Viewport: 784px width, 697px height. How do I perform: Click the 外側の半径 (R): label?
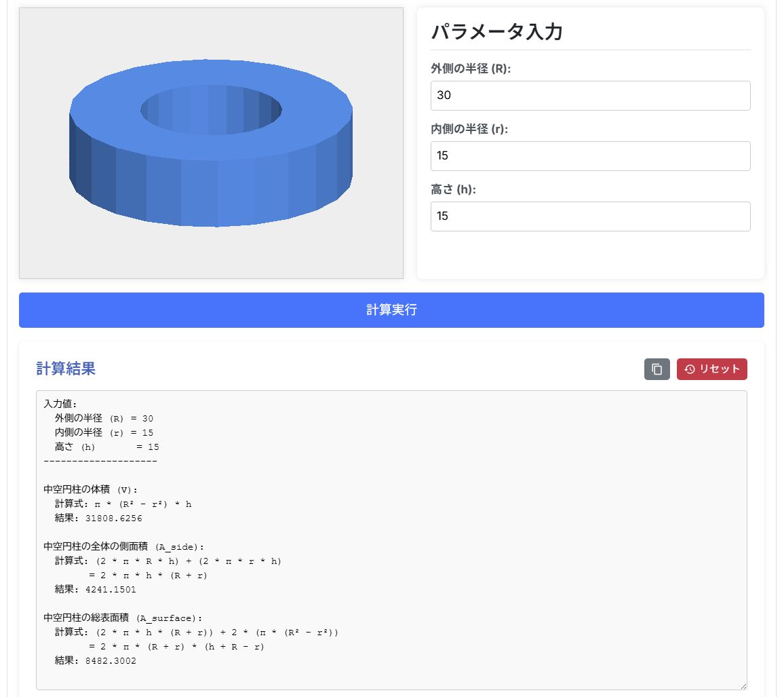click(471, 69)
